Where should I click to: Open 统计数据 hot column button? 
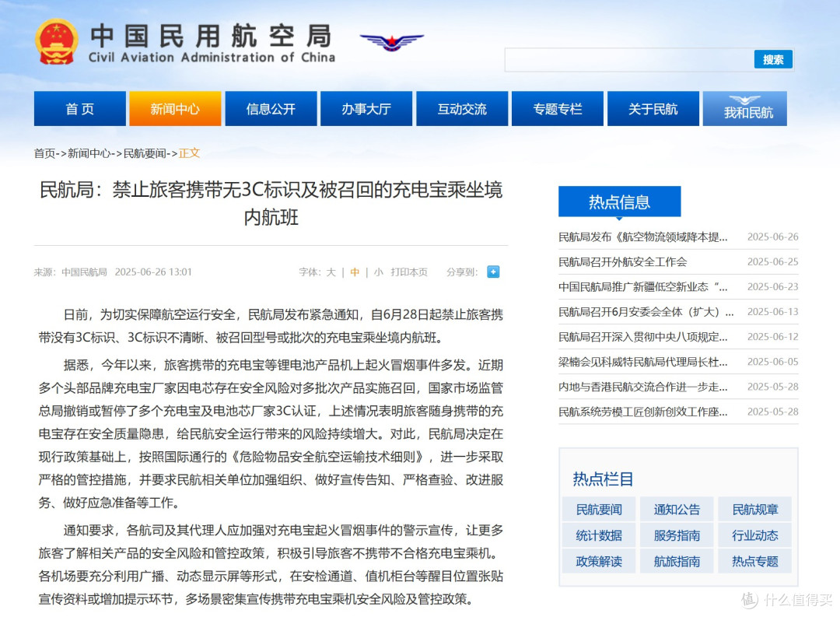(x=599, y=535)
